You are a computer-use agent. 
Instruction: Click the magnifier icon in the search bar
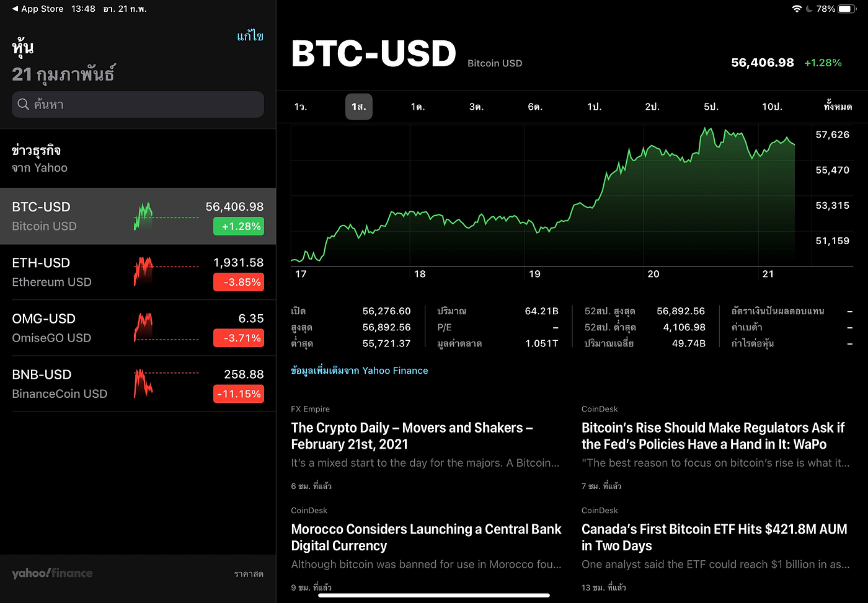[x=24, y=104]
